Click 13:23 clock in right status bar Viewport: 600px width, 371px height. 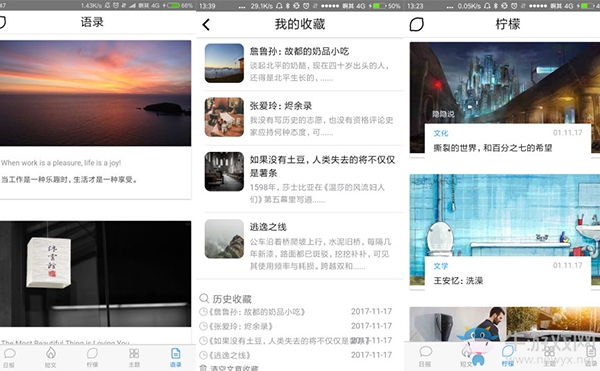pyautogui.click(x=415, y=6)
